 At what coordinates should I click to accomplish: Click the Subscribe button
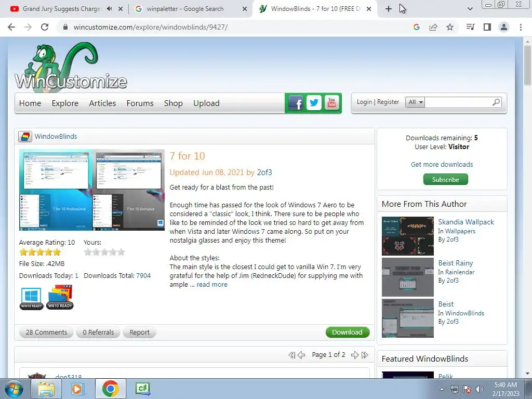pyautogui.click(x=445, y=179)
